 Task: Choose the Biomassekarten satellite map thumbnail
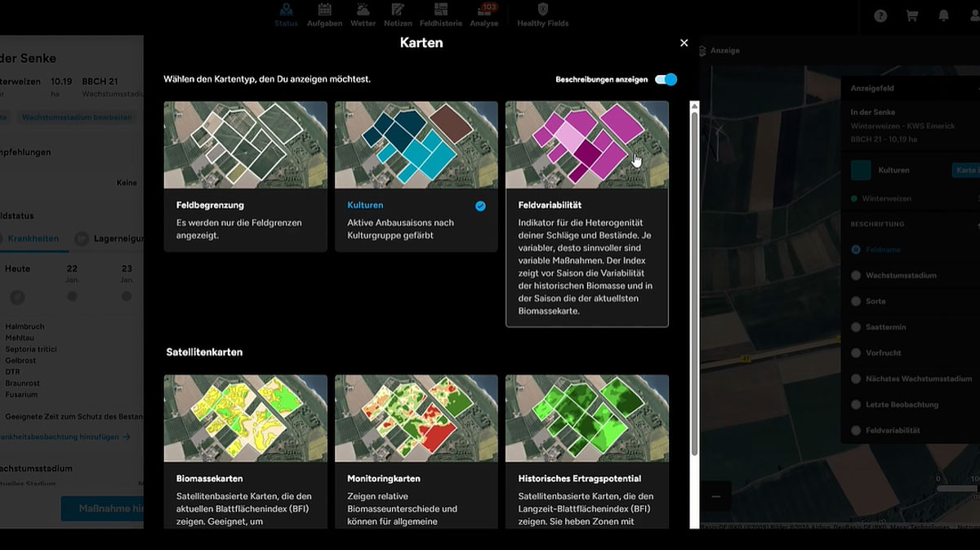(245, 419)
